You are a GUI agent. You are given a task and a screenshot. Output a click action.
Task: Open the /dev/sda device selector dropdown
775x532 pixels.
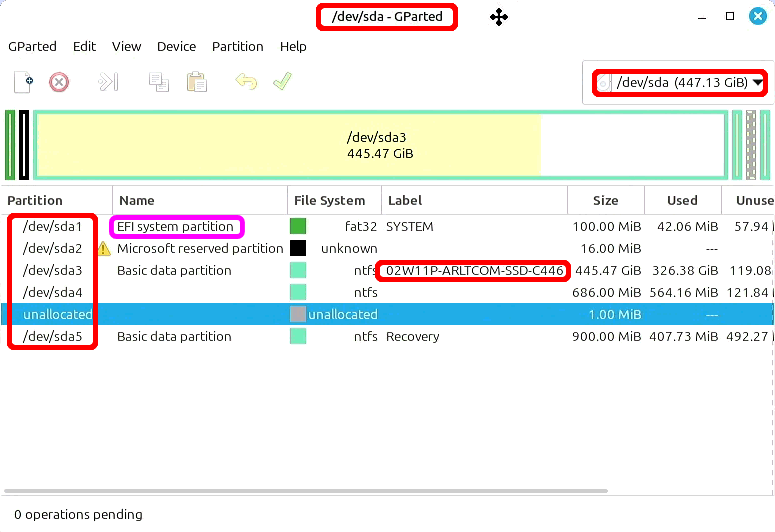pyautogui.click(x=678, y=83)
